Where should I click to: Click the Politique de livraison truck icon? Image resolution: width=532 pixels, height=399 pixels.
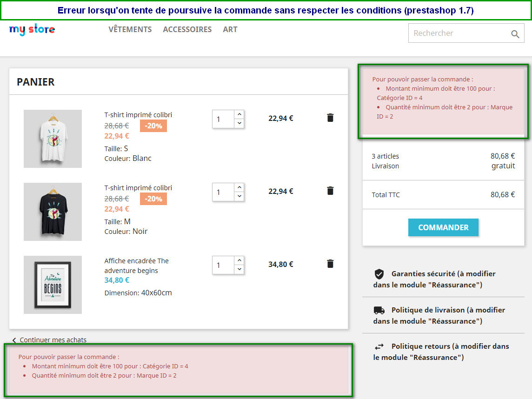click(x=379, y=310)
